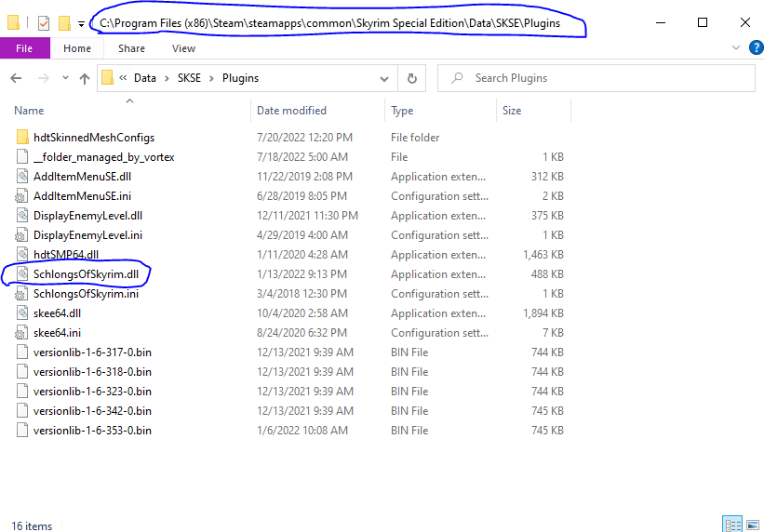Sort by the Name column header

[x=29, y=111]
